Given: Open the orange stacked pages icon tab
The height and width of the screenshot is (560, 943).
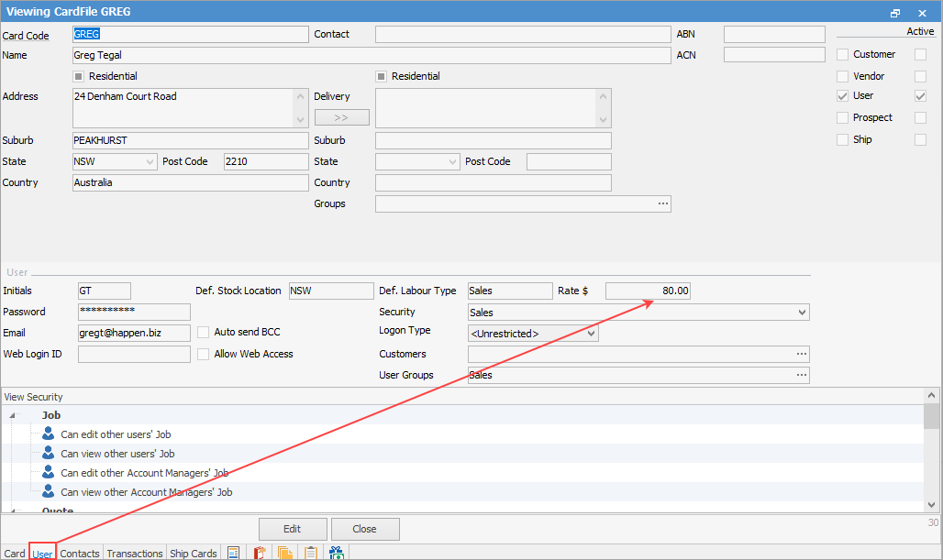Looking at the screenshot, I should click(285, 553).
